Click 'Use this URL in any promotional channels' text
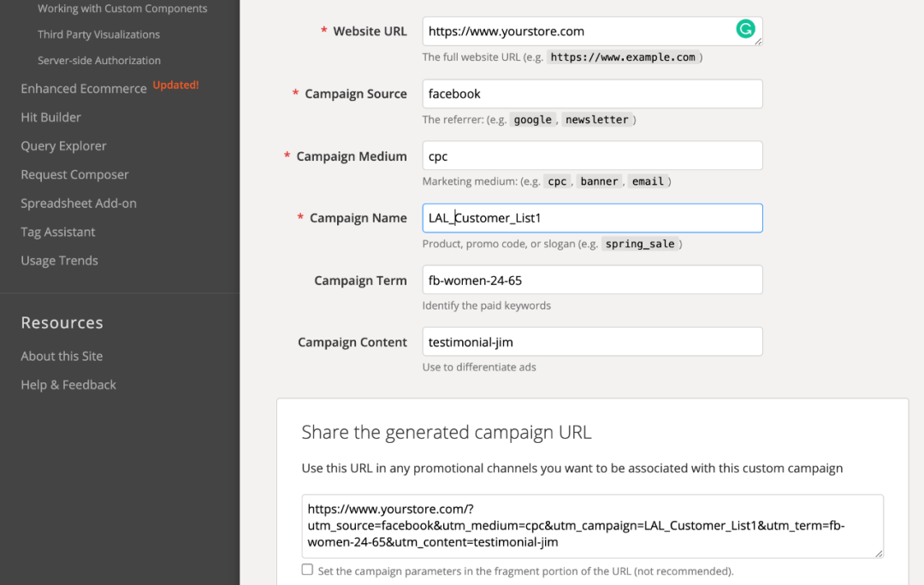Viewport: 924px width, 585px height. coord(572,469)
